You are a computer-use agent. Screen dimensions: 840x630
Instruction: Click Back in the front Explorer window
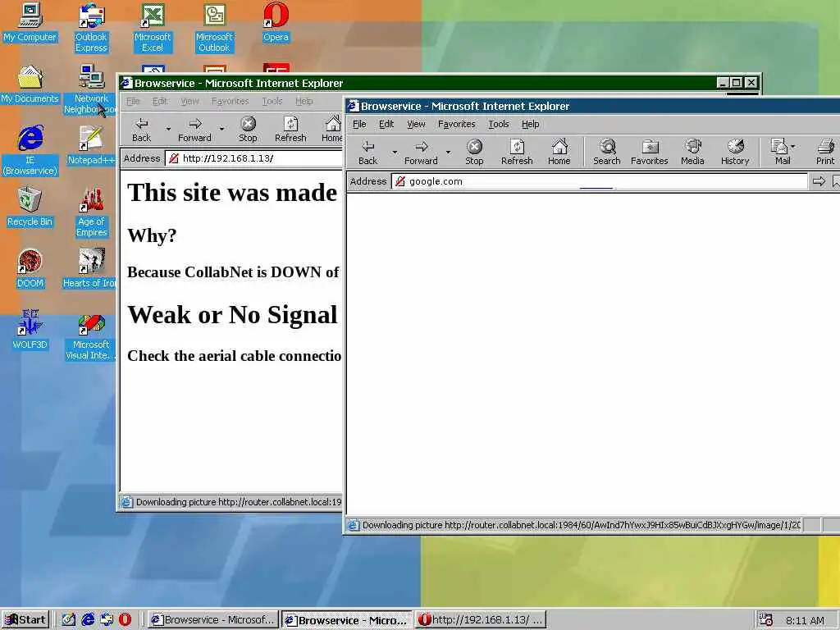point(368,152)
